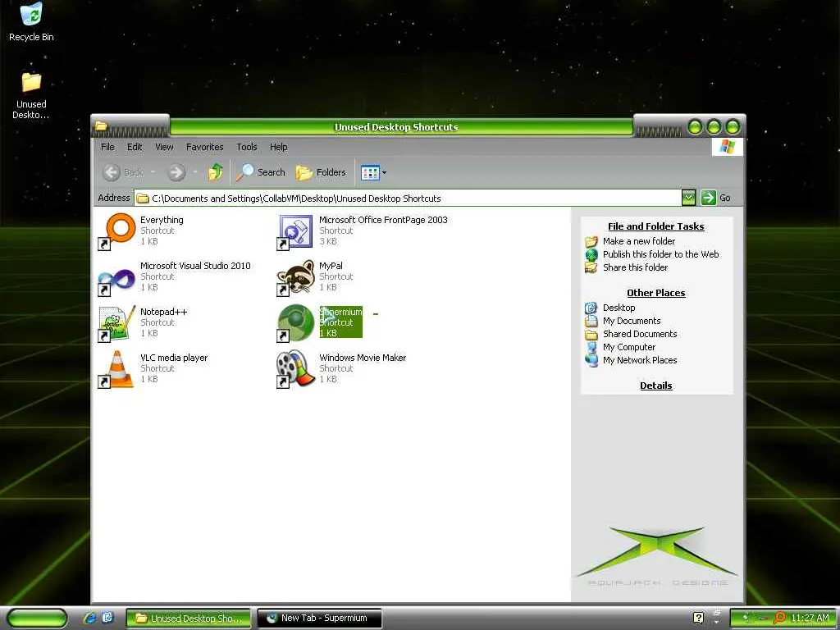Click Share this folder link

[635, 267]
